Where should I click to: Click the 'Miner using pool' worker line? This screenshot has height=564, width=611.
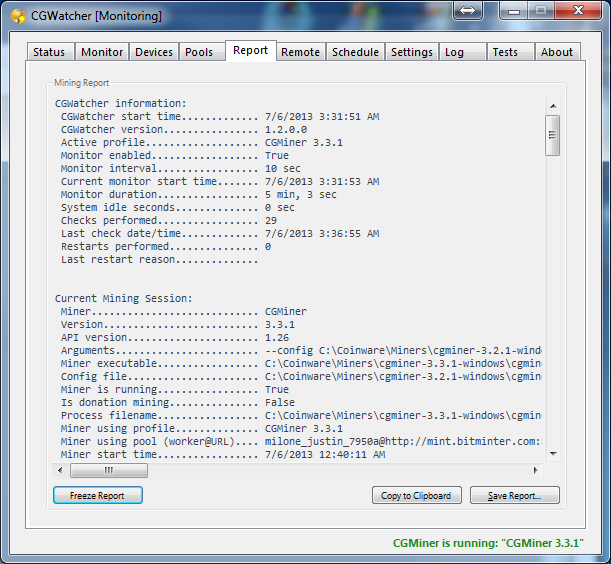point(301,442)
